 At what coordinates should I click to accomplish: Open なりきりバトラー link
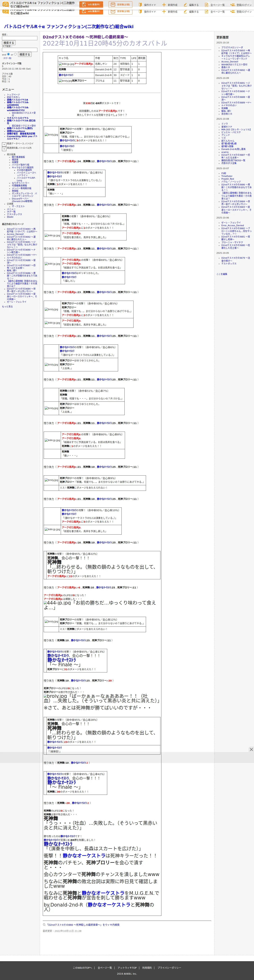coord(21,183)
